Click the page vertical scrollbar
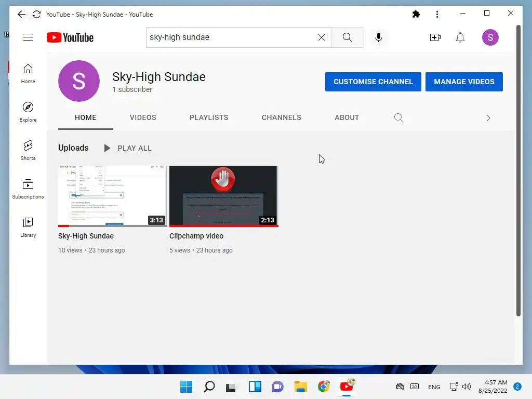Screen dimensions: 532x399 tap(518, 170)
